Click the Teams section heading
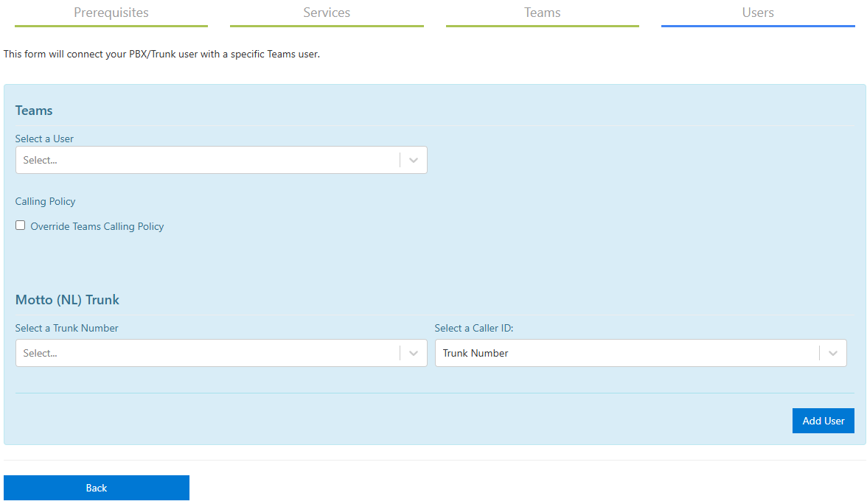Viewport: 867px width, 504px height. coord(34,111)
